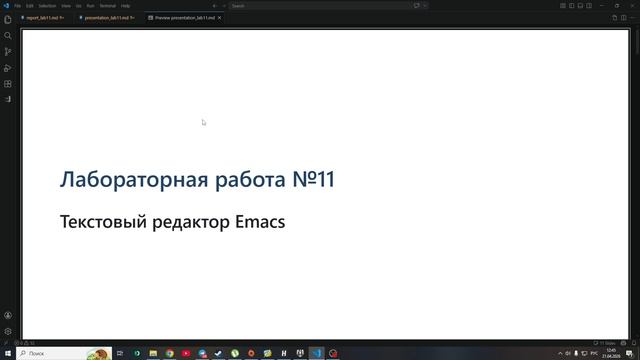Click the Windows taskbar Поиск search box
Screen dimensions: 640x360
point(64,353)
